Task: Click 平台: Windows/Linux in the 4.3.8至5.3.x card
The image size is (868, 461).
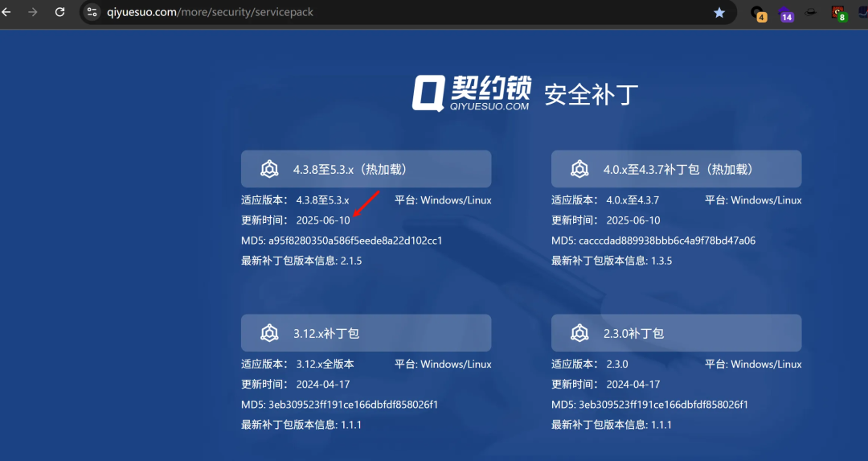Action: pos(443,200)
